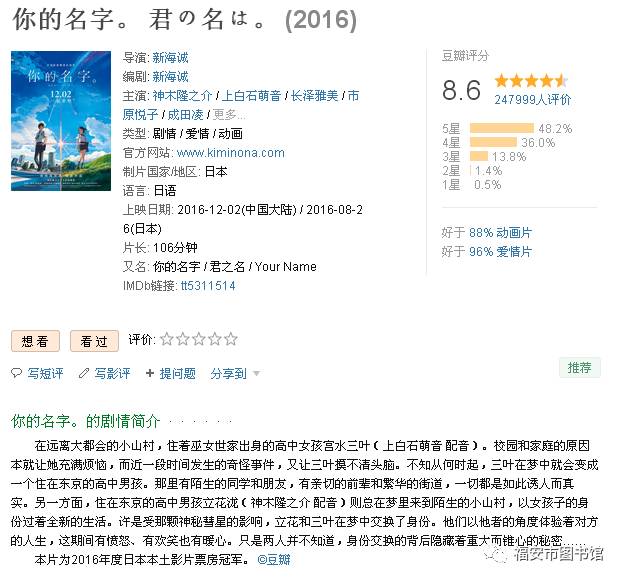Image resolution: width=623 pixels, height=580 pixels.
Task: Click the alias text Your Name
Action: pos(286,267)
